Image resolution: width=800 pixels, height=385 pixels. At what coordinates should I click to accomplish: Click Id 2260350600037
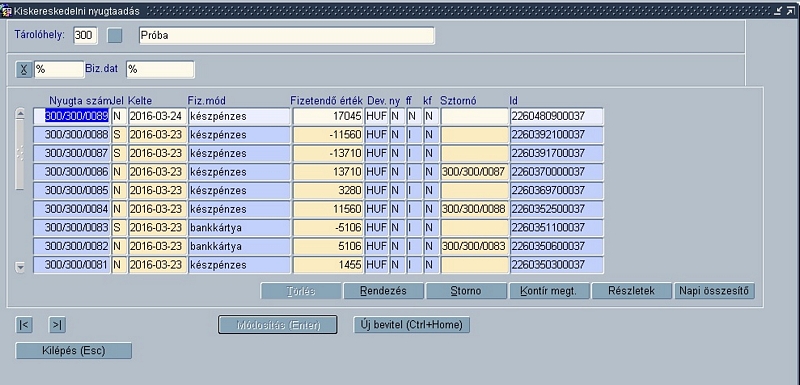[557, 246]
